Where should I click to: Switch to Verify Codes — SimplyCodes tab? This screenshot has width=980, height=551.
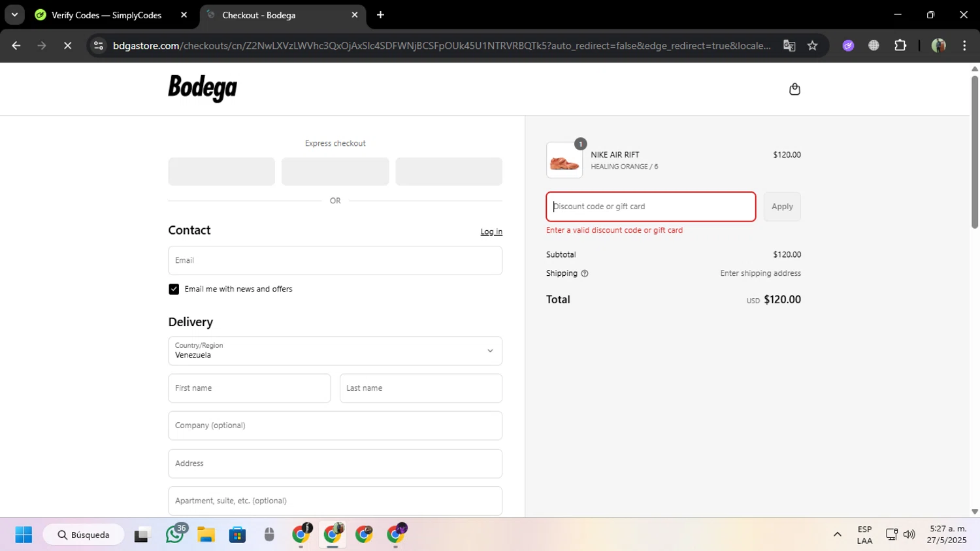(x=106, y=15)
